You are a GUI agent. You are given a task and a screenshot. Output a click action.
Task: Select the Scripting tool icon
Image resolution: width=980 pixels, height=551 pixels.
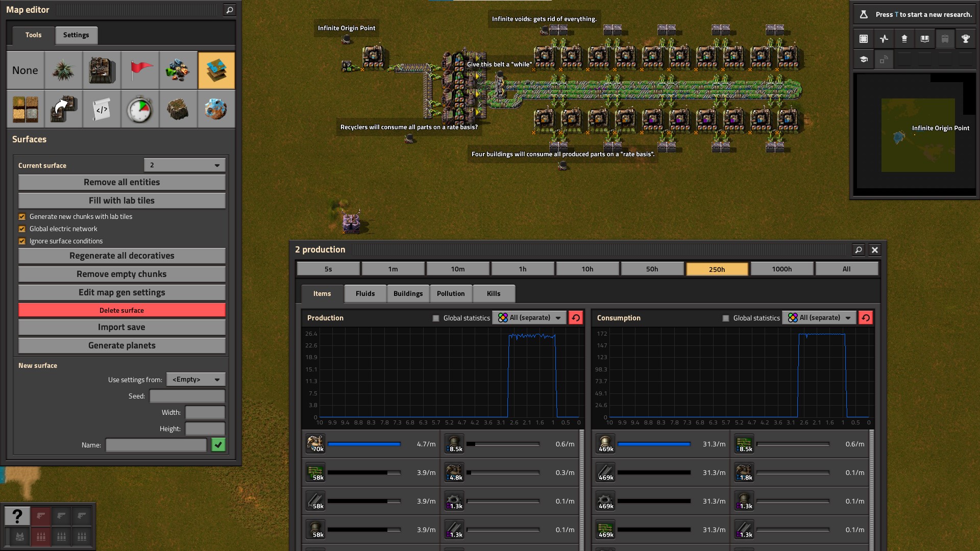click(102, 109)
